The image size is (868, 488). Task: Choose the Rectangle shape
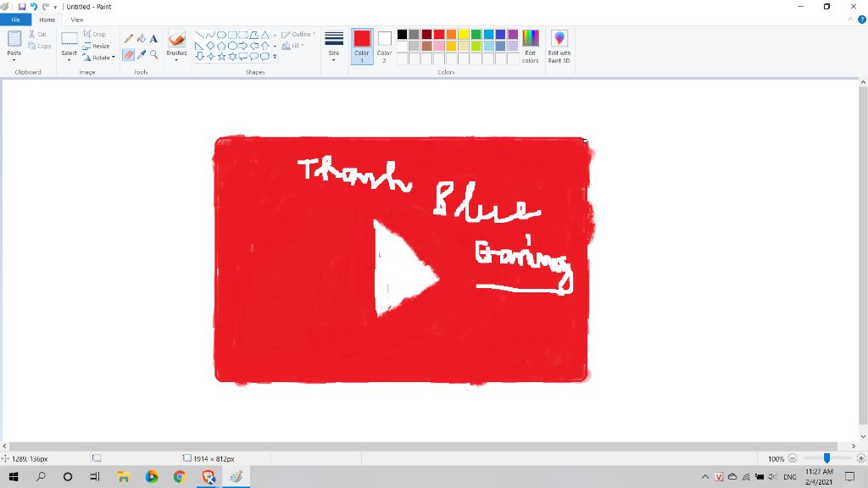point(232,35)
